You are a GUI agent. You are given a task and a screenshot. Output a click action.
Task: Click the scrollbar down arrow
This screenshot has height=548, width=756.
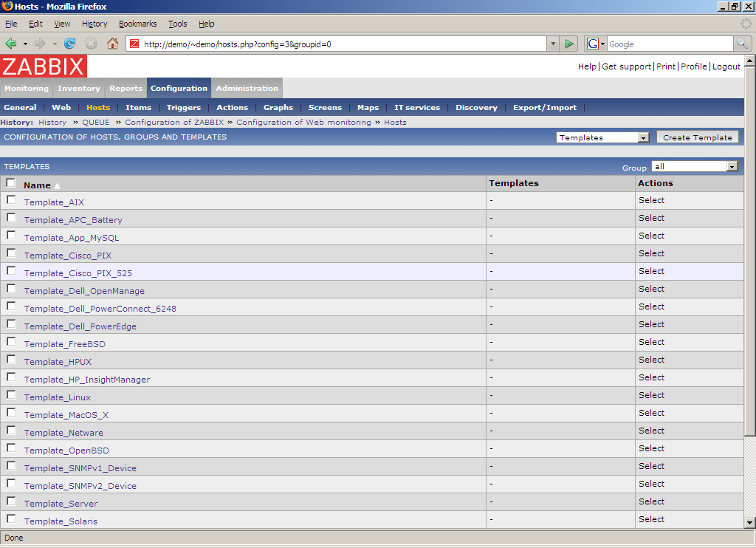coord(750,522)
